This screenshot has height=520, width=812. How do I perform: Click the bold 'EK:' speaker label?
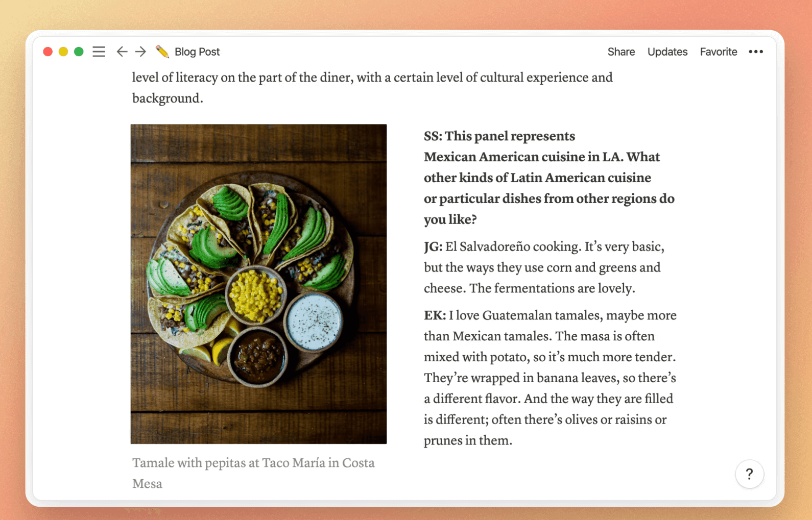435,315
